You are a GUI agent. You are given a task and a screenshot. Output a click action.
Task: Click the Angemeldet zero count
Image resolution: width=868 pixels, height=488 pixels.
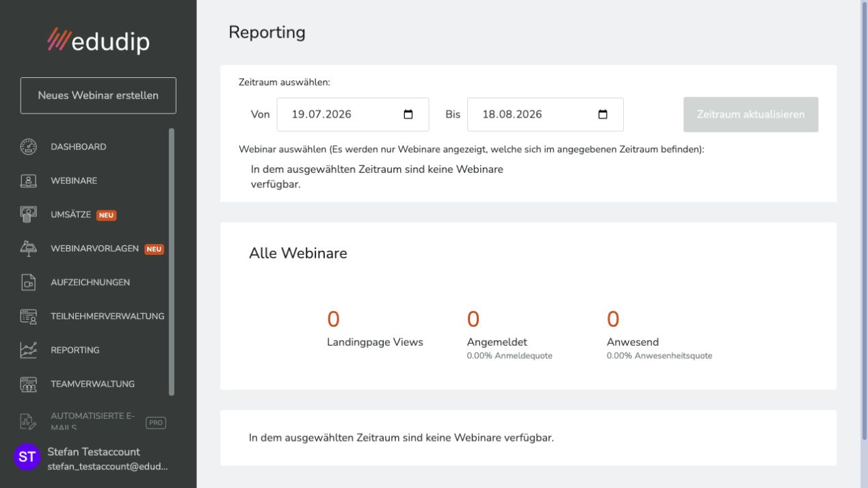[473, 318]
